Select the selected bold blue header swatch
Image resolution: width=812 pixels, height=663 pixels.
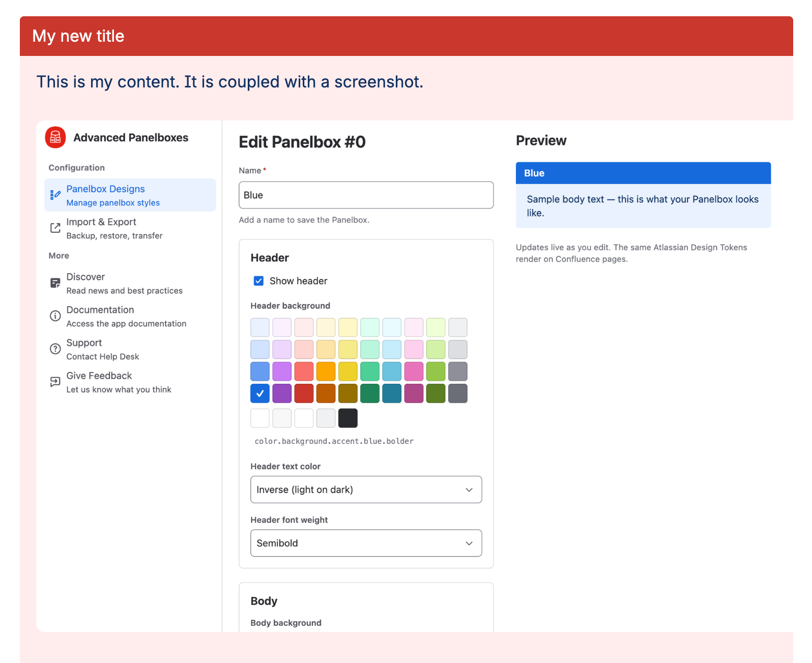point(260,394)
